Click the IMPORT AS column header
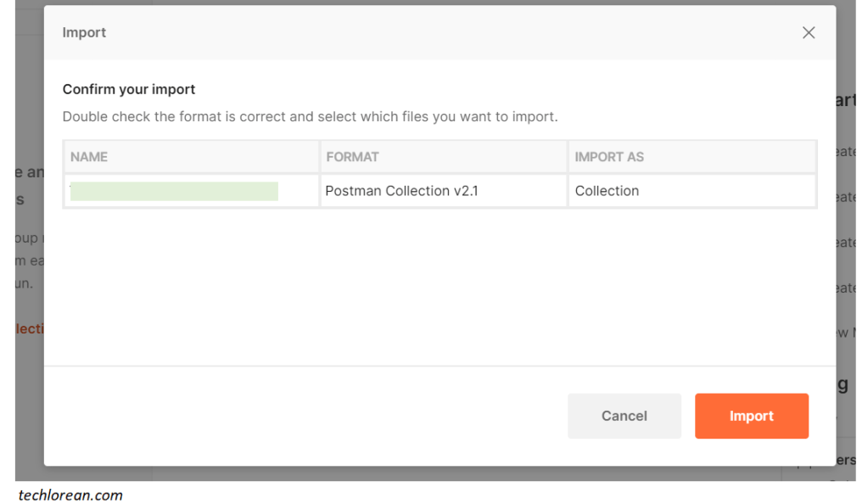Viewport: 868px width, 504px height. click(x=609, y=157)
